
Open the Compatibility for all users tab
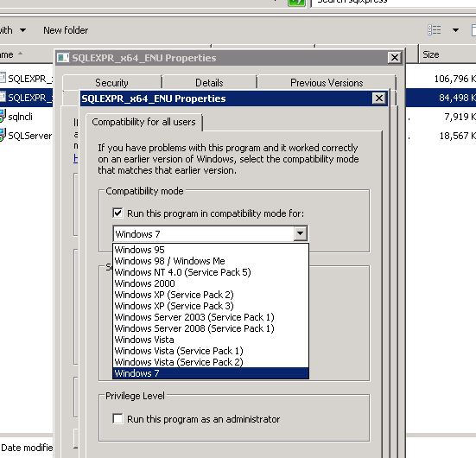click(x=143, y=122)
